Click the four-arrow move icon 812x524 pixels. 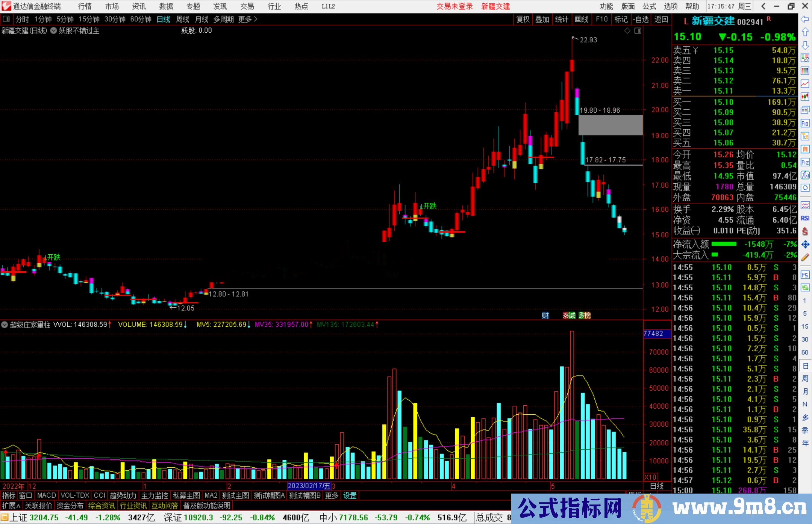(805, 245)
